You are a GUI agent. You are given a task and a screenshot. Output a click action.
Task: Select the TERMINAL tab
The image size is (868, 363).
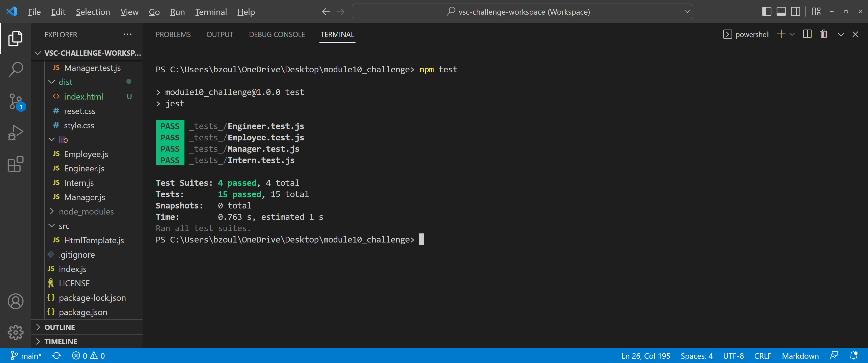337,34
